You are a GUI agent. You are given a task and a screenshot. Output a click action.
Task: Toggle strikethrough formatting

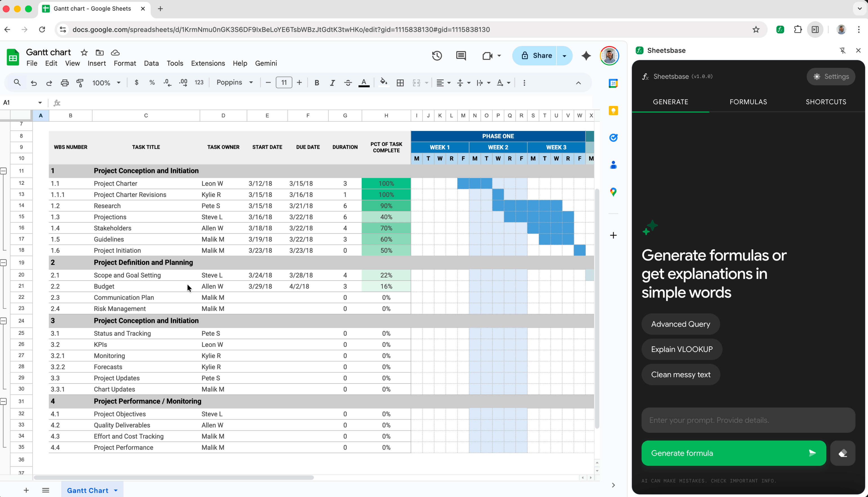point(348,82)
